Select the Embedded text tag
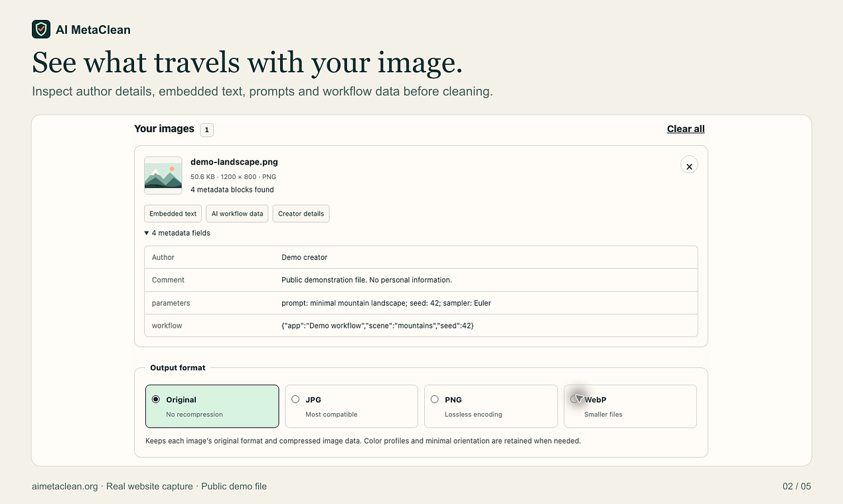 coord(173,214)
